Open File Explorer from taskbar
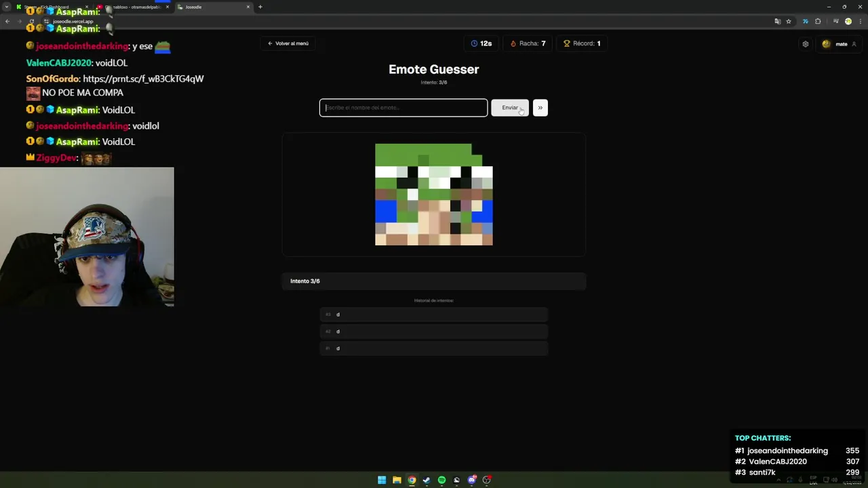Image resolution: width=868 pixels, height=488 pixels. (x=397, y=480)
